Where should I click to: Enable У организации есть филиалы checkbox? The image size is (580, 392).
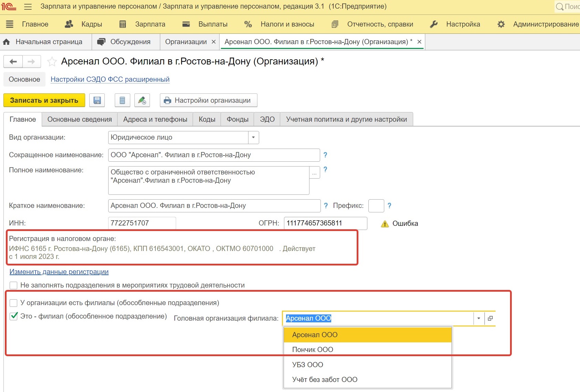(13, 303)
